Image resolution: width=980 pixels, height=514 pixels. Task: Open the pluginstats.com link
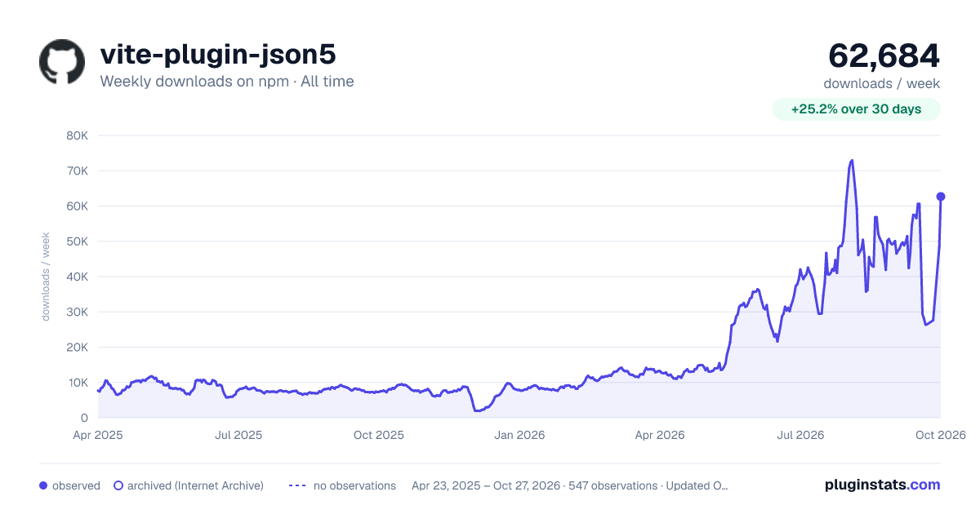(882, 485)
